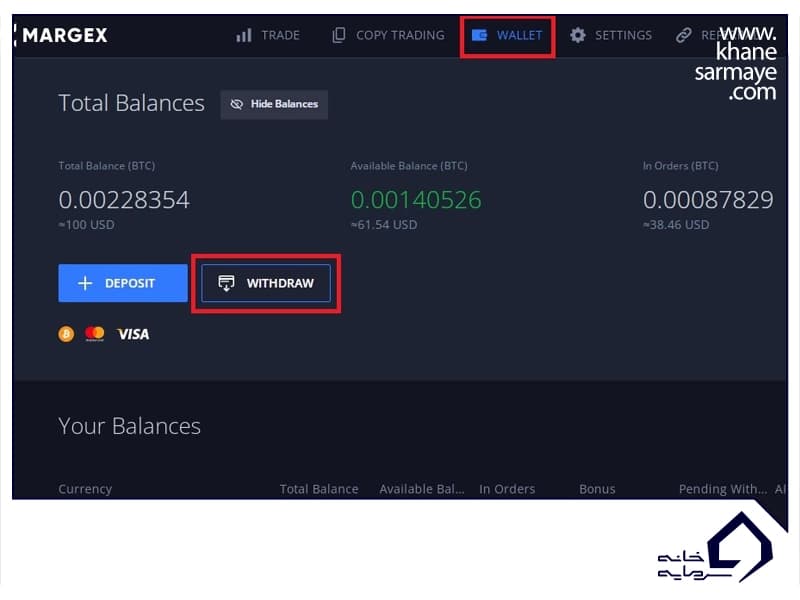Click the referral link chain icon
800x600 pixels.
[684, 35]
